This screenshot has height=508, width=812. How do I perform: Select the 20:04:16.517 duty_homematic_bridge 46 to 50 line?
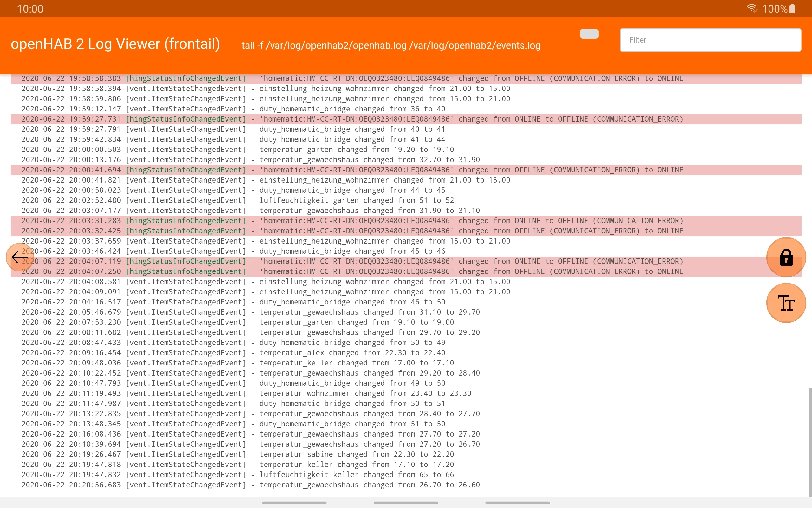pos(406,302)
